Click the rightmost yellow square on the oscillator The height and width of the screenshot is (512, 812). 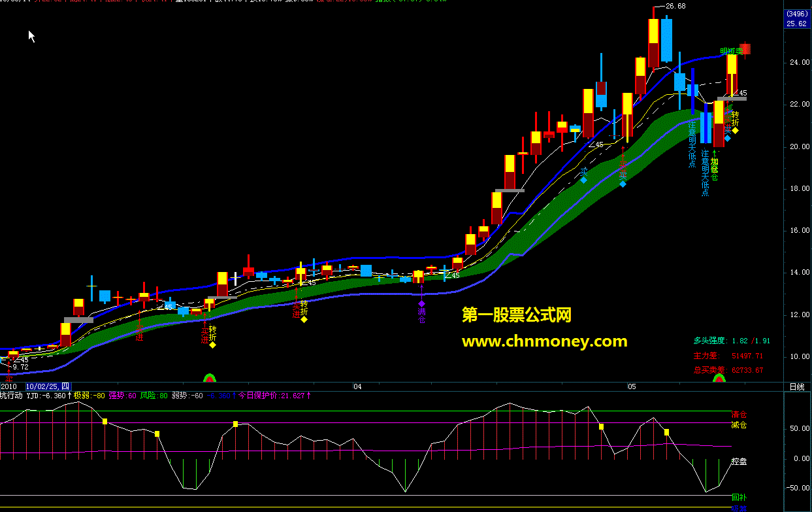[666, 432]
